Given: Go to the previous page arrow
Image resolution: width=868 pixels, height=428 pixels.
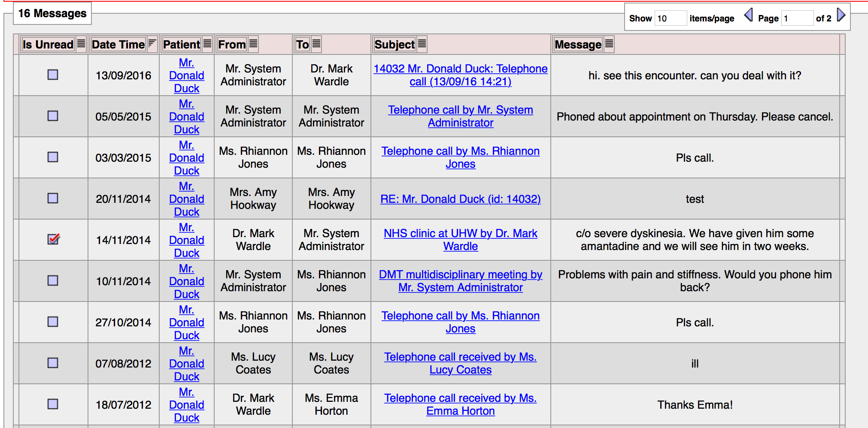Looking at the screenshot, I should (x=748, y=15).
